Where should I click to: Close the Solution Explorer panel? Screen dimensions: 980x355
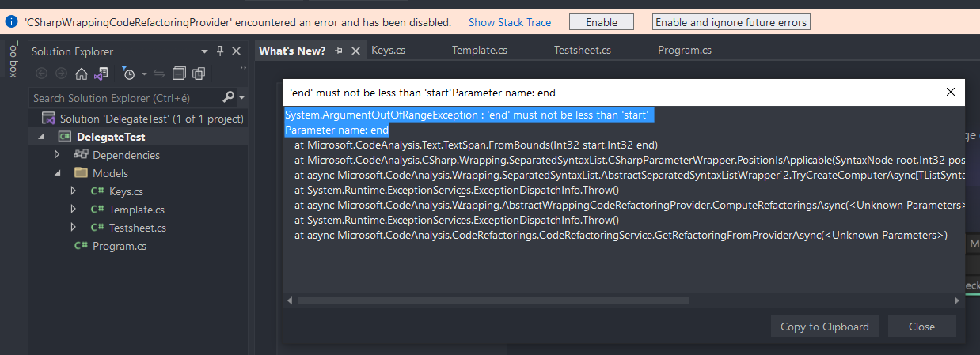pos(236,51)
